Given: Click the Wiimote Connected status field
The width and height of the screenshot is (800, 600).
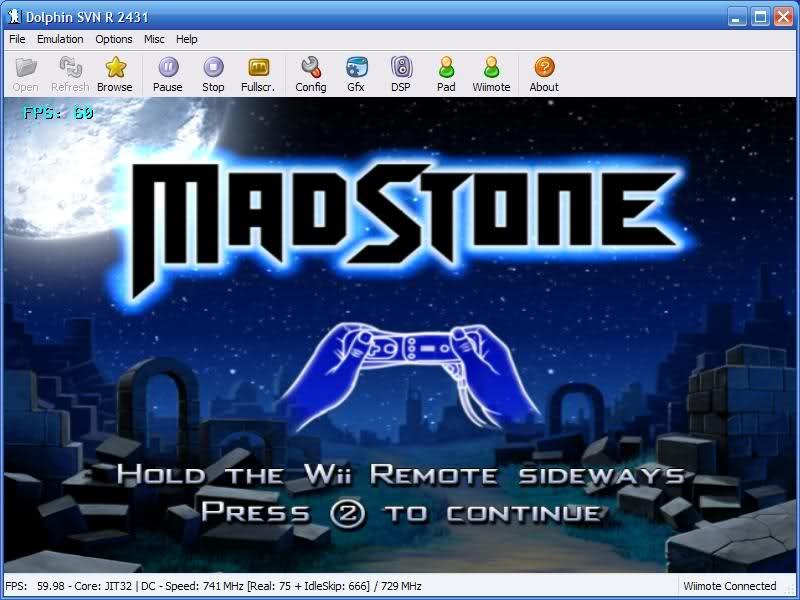Looking at the screenshot, I should coord(729,586).
